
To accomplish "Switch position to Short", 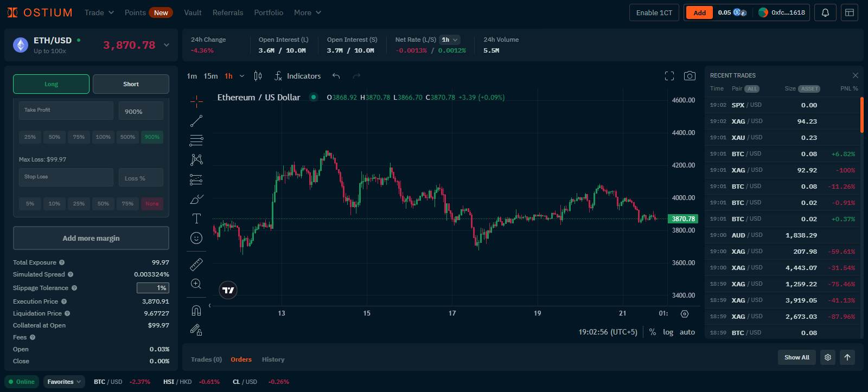I will 131,84.
